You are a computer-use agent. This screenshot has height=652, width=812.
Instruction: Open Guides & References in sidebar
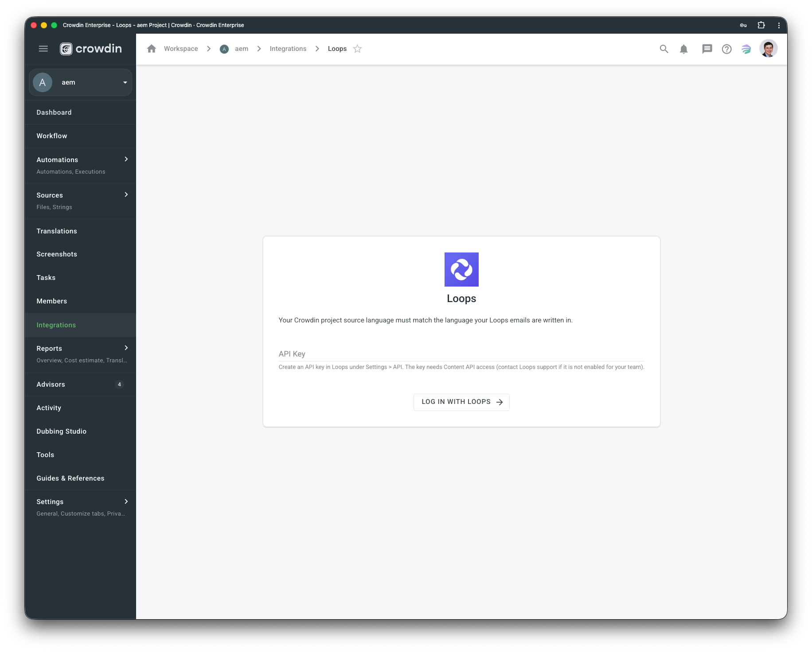coord(81,478)
